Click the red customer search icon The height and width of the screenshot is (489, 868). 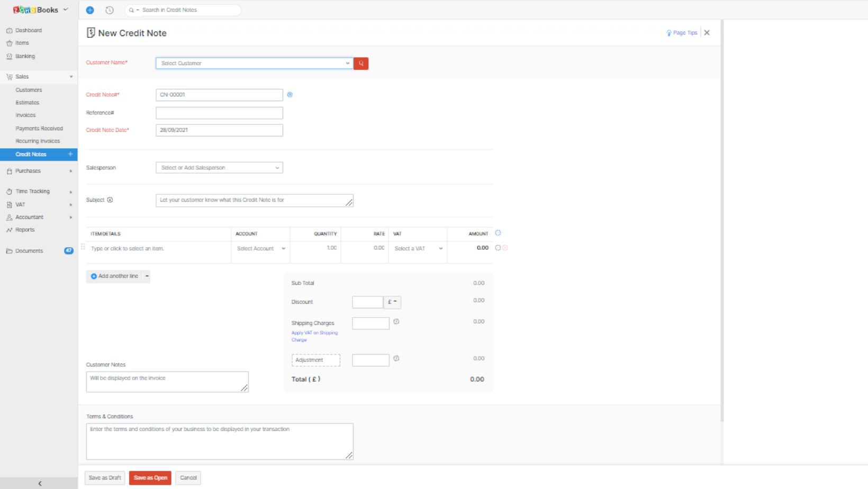pyautogui.click(x=361, y=64)
